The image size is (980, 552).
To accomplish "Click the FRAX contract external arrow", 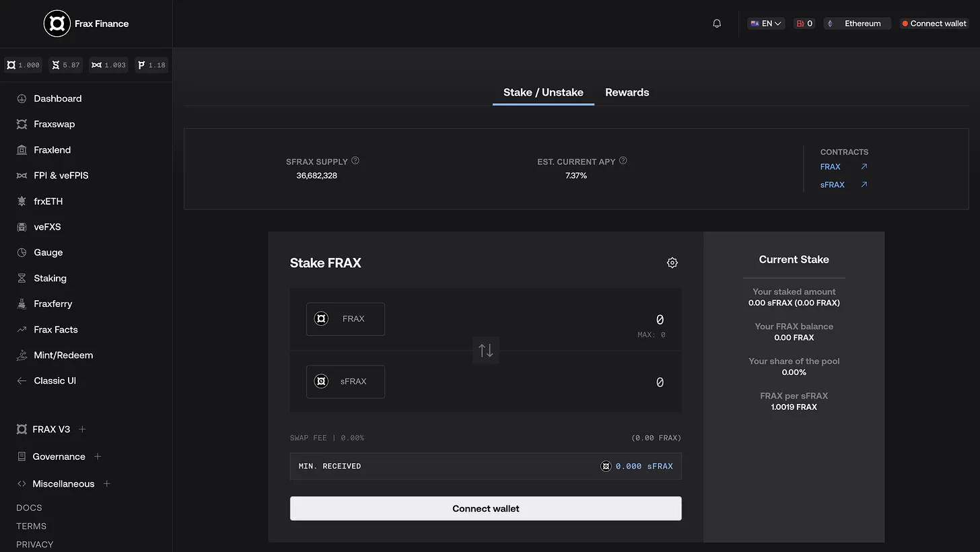I will [864, 166].
